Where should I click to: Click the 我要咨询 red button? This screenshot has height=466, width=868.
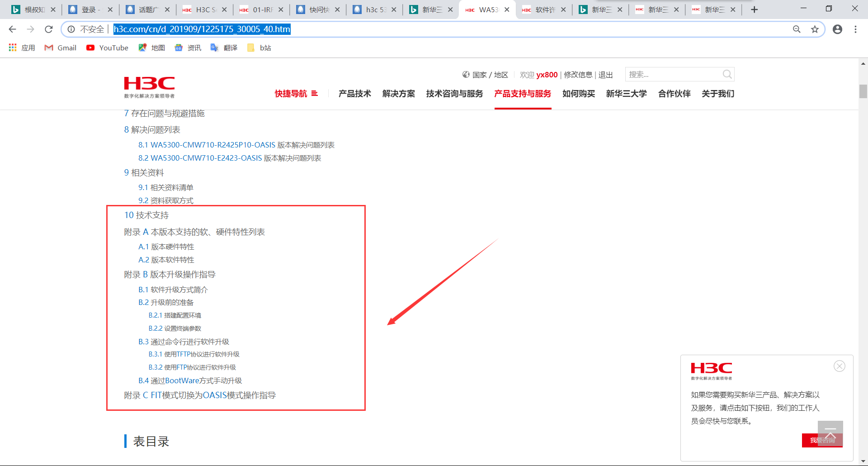tap(822, 440)
